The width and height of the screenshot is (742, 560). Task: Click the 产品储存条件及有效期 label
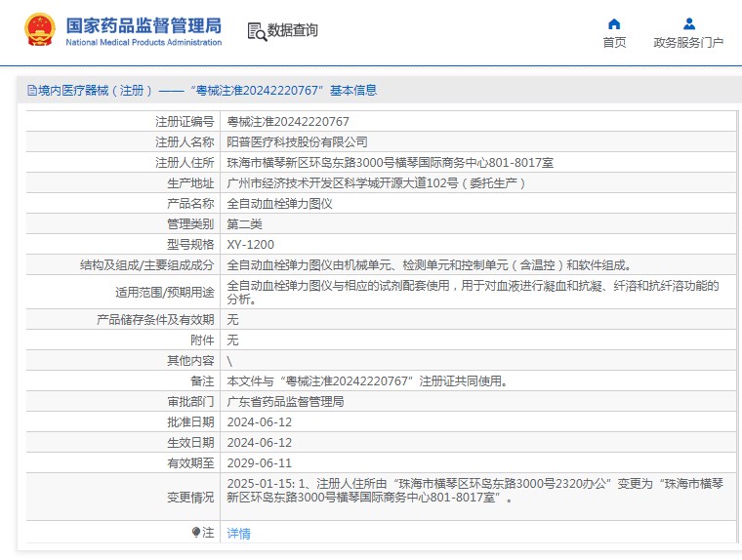click(x=155, y=320)
